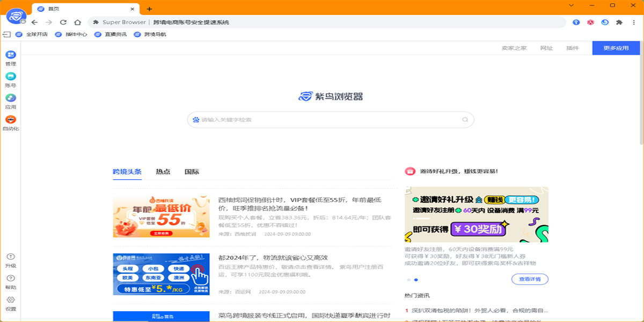Click the 升级 upgrade icon
This screenshot has height=322, width=644.
(x=11, y=257)
